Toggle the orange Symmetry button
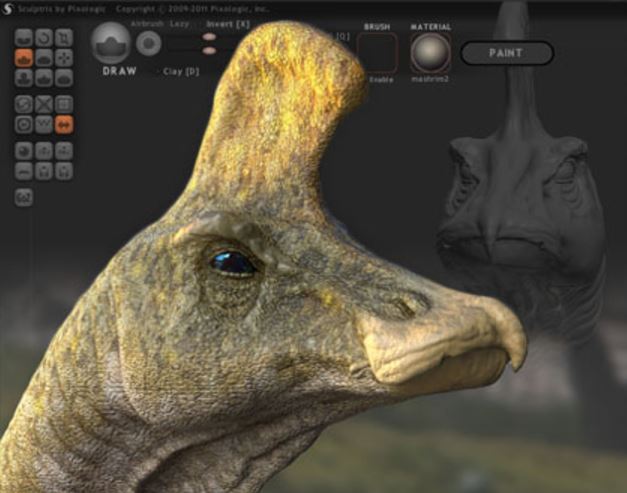This screenshot has height=493, width=627. tap(64, 124)
